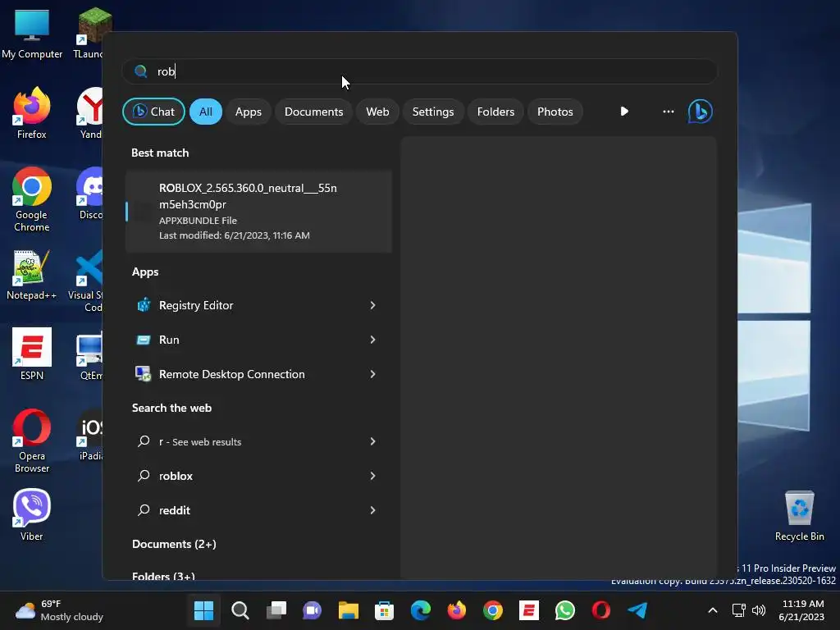Filter search by Settings
The width and height of the screenshot is (840, 630).
(433, 112)
